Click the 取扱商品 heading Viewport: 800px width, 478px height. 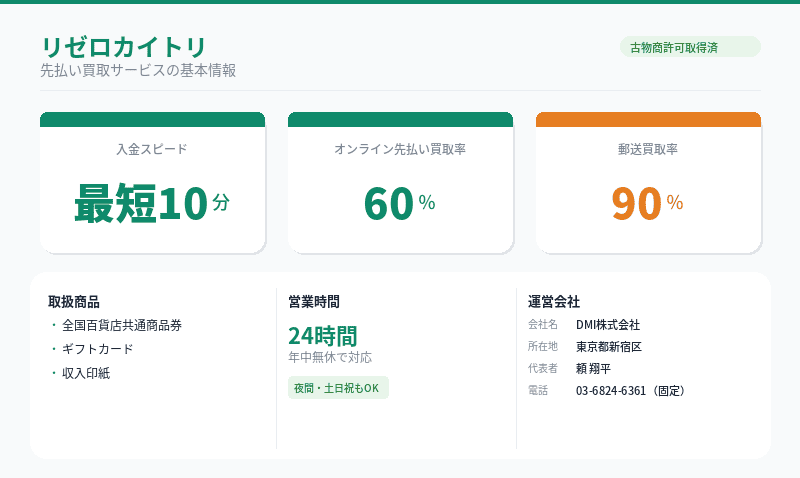pos(74,302)
